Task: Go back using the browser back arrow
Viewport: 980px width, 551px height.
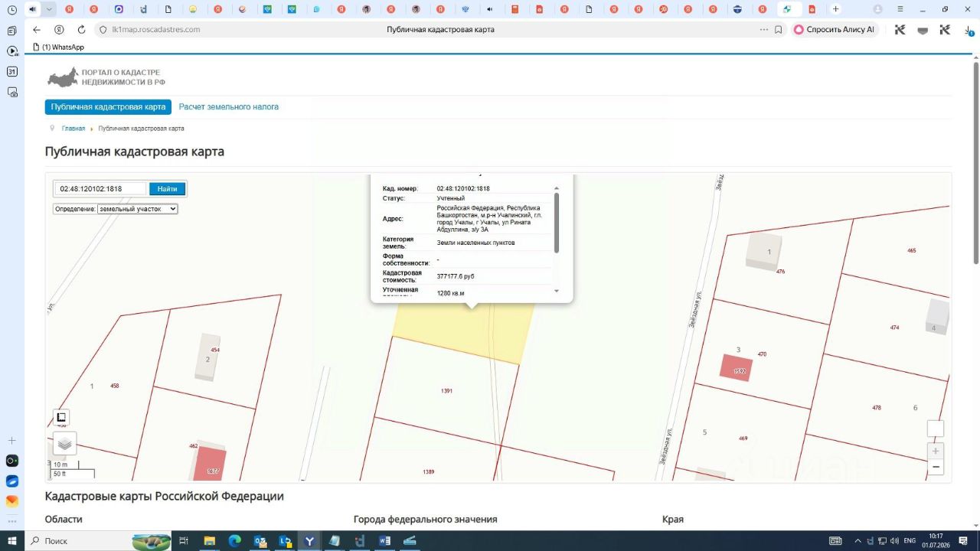Action: (37, 30)
